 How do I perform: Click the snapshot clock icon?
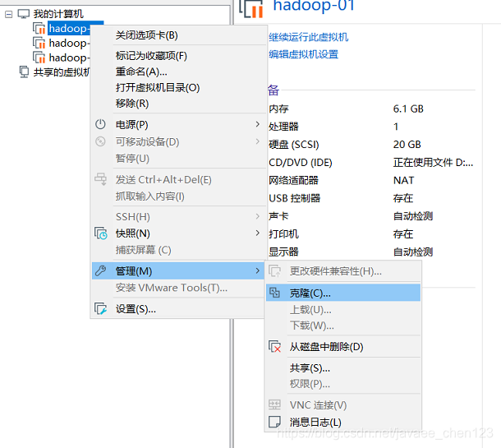[101, 233]
